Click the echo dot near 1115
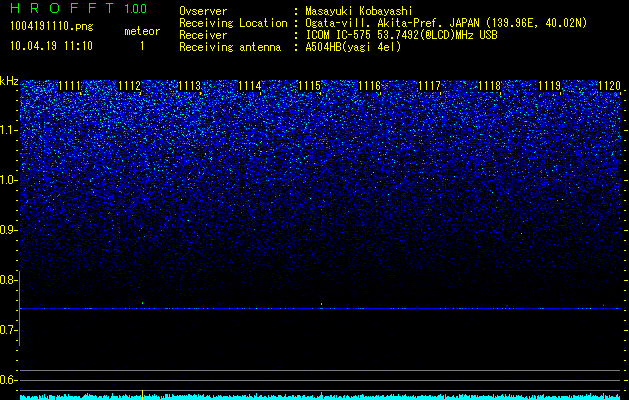The width and height of the screenshot is (629, 400). click(x=321, y=304)
